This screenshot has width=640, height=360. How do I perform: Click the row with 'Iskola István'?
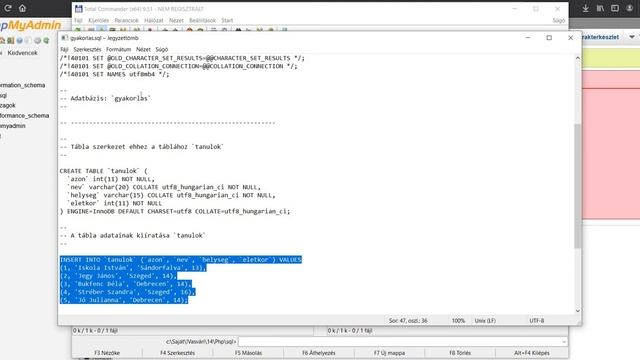pyautogui.click(x=133, y=268)
